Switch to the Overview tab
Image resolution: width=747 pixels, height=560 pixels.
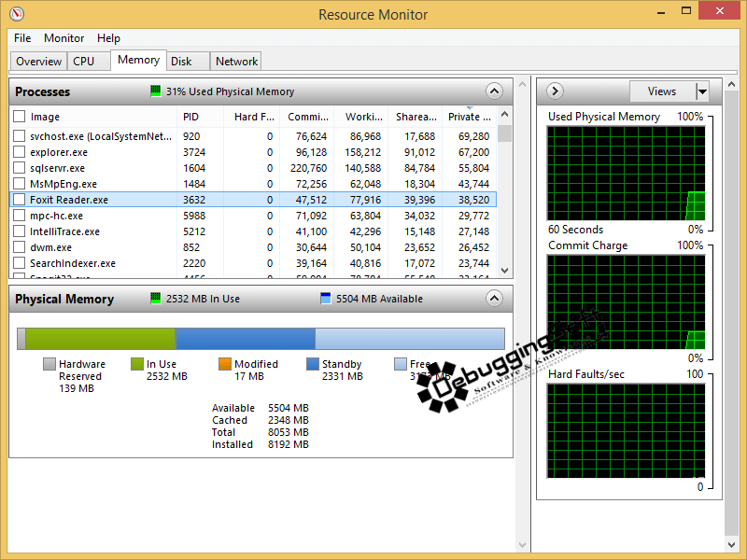[x=38, y=62]
